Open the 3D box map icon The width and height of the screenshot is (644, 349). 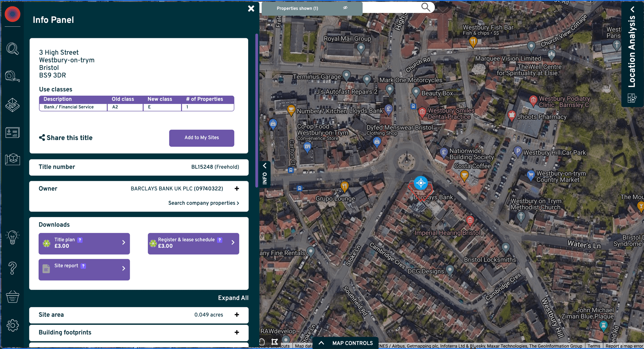coord(13,159)
